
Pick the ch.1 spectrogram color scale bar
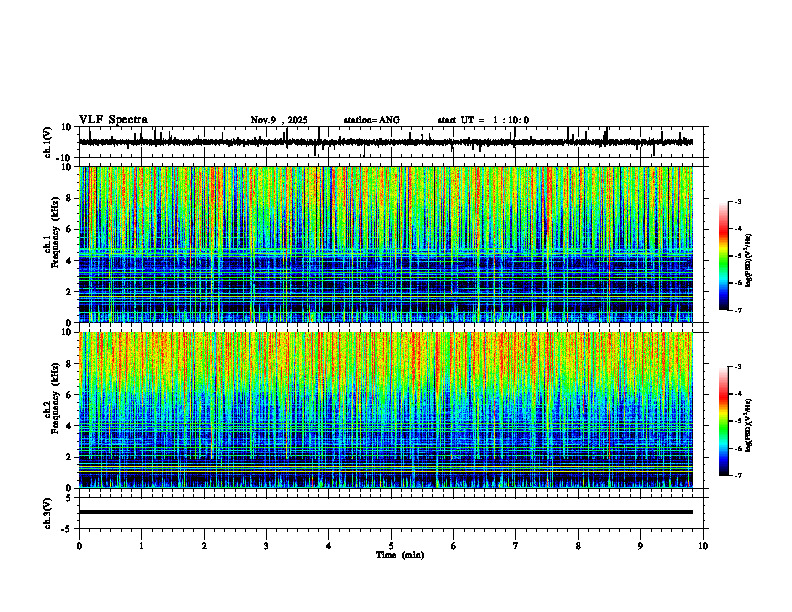click(x=724, y=256)
